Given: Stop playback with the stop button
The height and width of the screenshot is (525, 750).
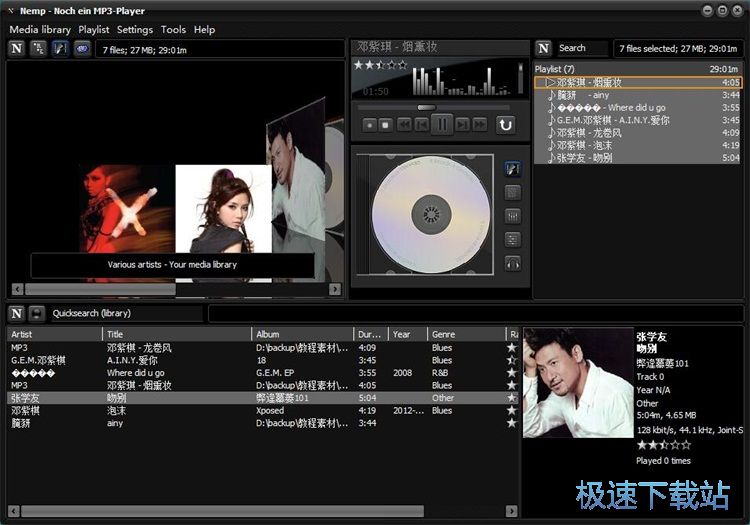Looking at the screenshot, I should point(385,125).
